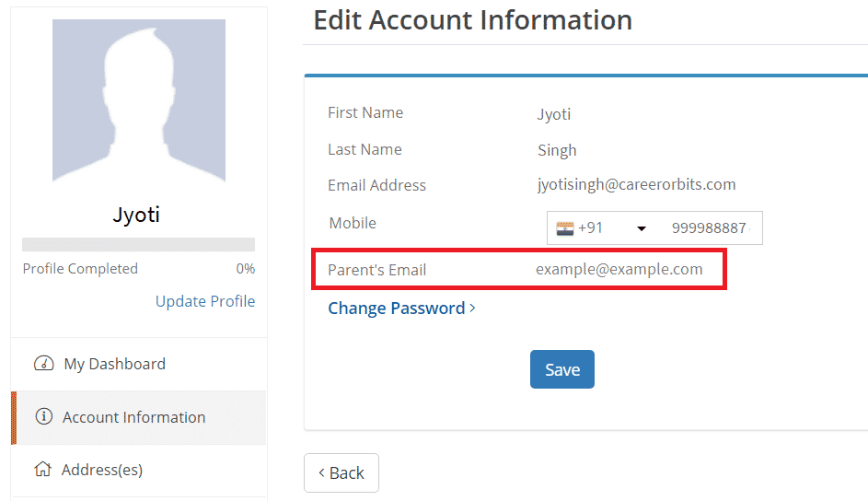
Task: Click the India flag icon
Action: point(564,228)
